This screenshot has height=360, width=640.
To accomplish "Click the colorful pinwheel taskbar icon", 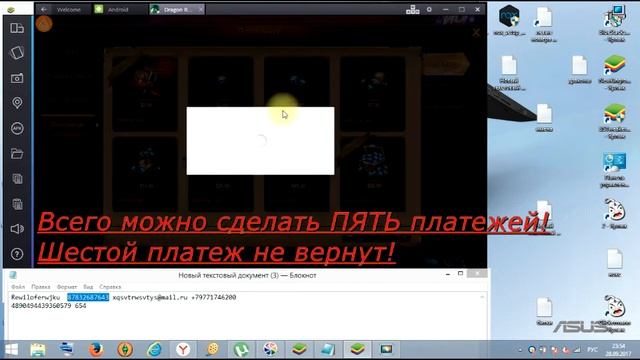I will [270, 349].
